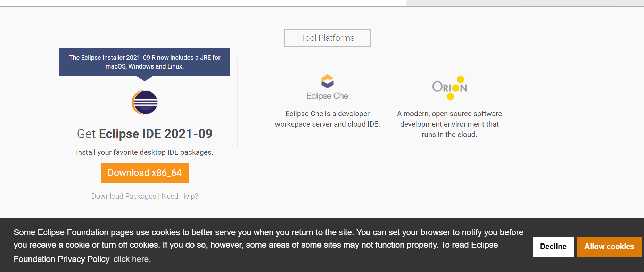Screen dimensions: 644x272
Task: Click 'Install your favorite desktop IDE packages' text
Action: point(145,152)
